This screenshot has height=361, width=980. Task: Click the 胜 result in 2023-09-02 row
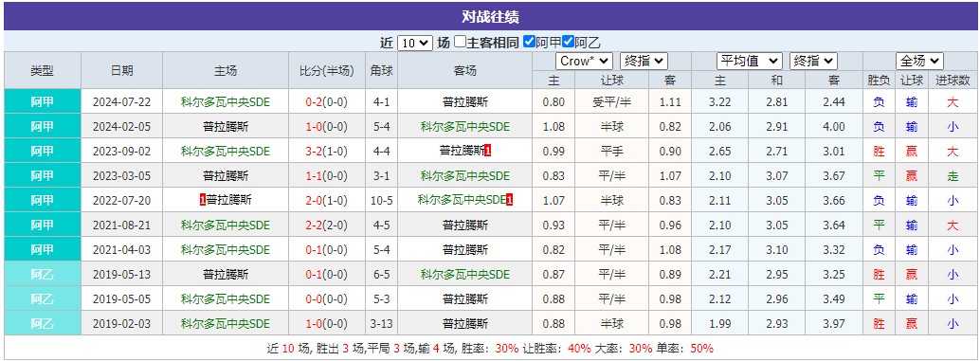point(879,152)
